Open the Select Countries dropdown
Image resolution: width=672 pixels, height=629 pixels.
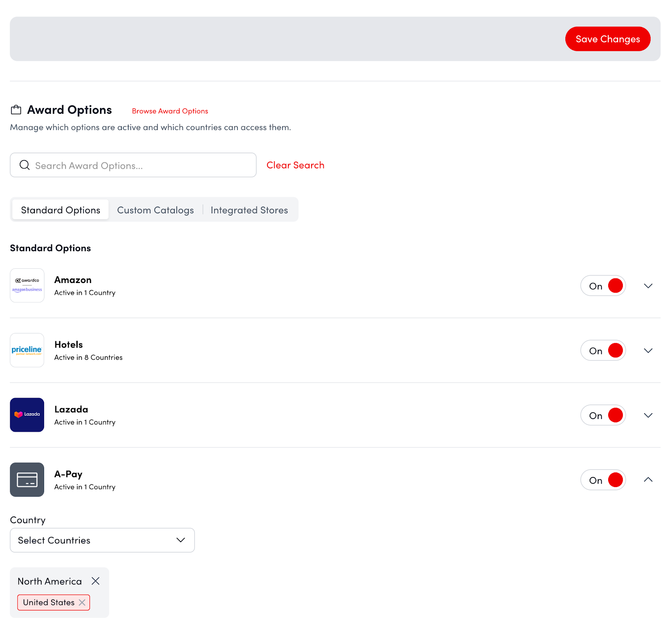[x=102, y=540]
